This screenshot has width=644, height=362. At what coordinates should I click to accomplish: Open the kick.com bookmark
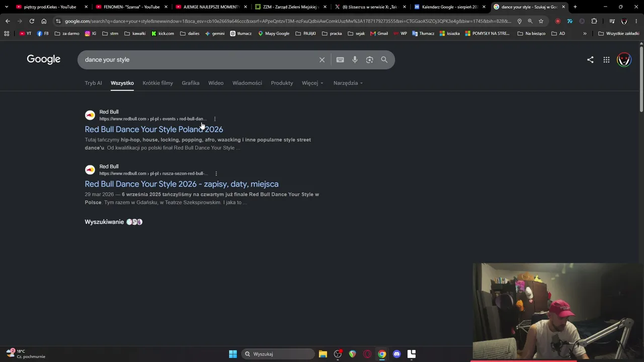click(x=163, y=34)
